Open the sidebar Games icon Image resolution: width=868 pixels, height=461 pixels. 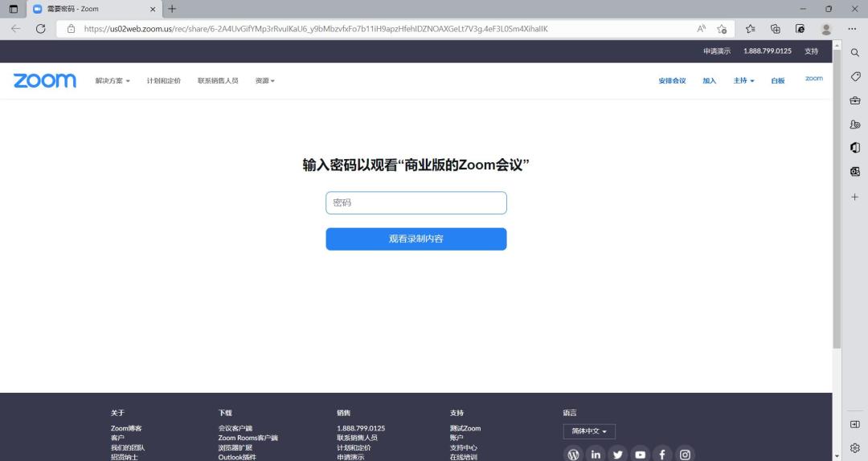tap(854, 124)
